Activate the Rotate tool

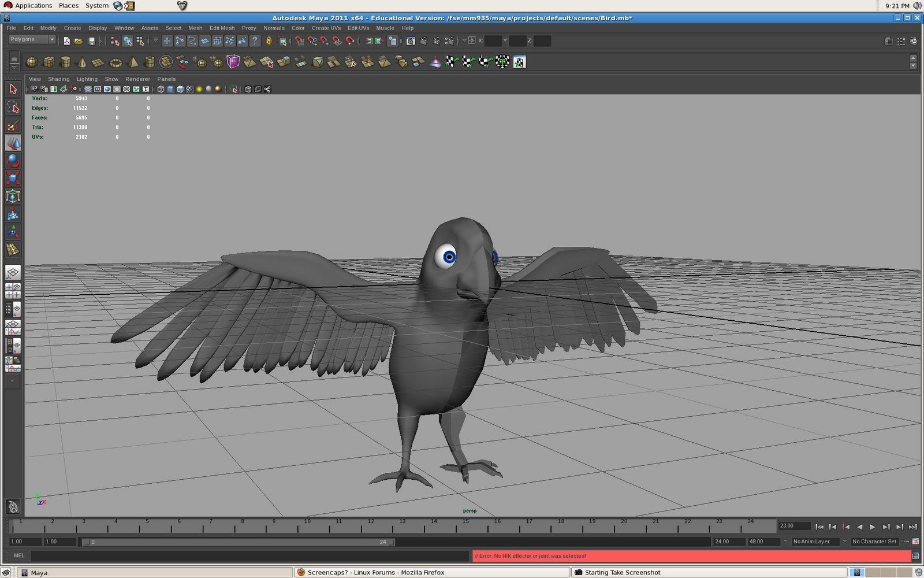13,161
